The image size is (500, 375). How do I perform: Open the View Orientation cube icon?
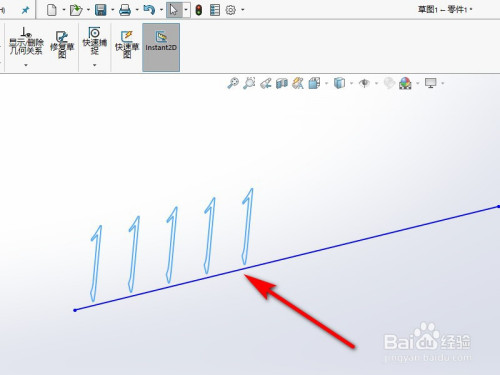[x=315, y=83]
